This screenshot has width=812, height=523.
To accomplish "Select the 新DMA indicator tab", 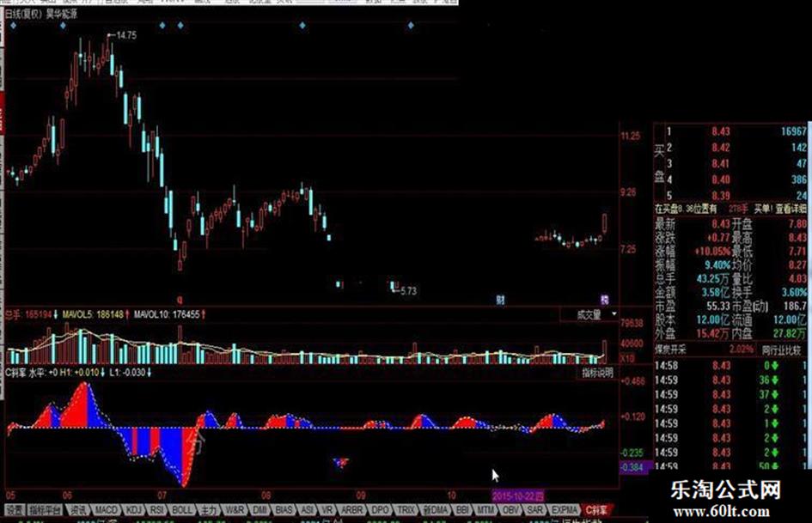I will [x=436, y=510].
